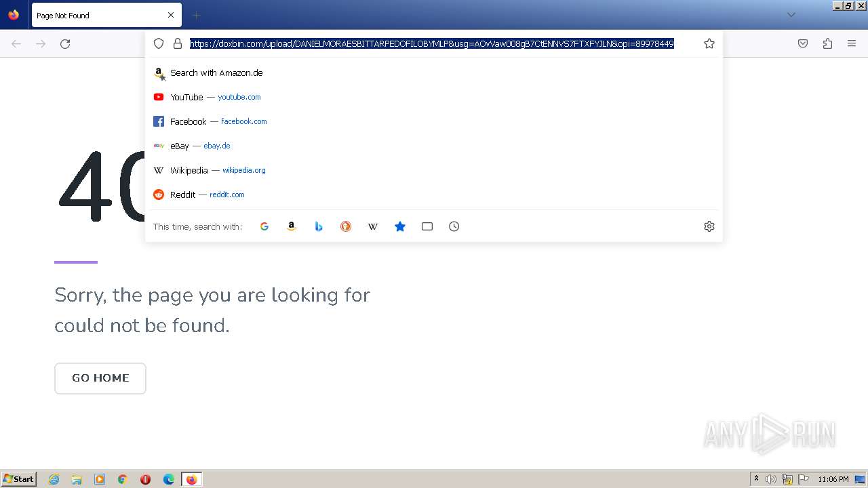Click 'Sorry, the page you are looking for' text
The width and height of the screenshot is (868, 488).
[x=212, y=296]
